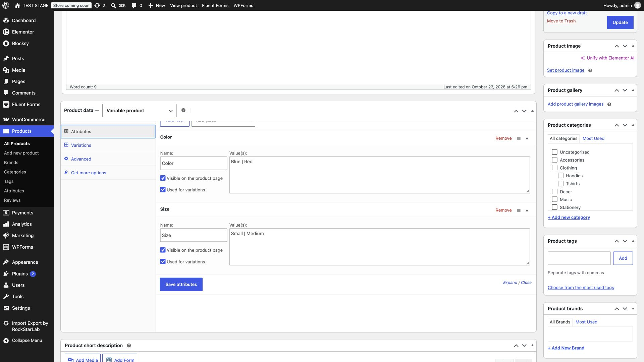Open the Variable product type dropdown
Screen dimensions: 644x362
pyautogui.click(x=139, y=111)
